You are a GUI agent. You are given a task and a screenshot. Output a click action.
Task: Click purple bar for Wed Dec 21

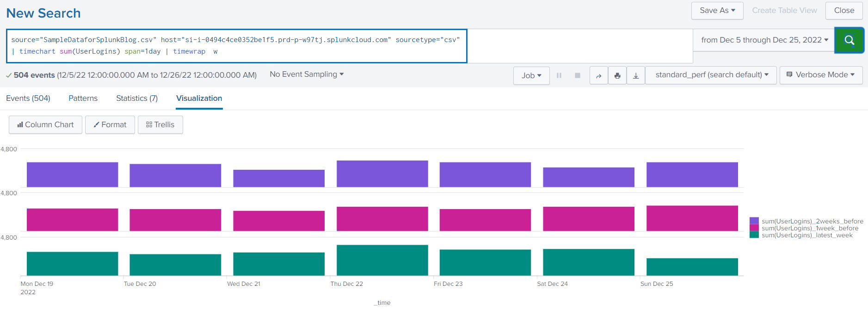[279, 179]
